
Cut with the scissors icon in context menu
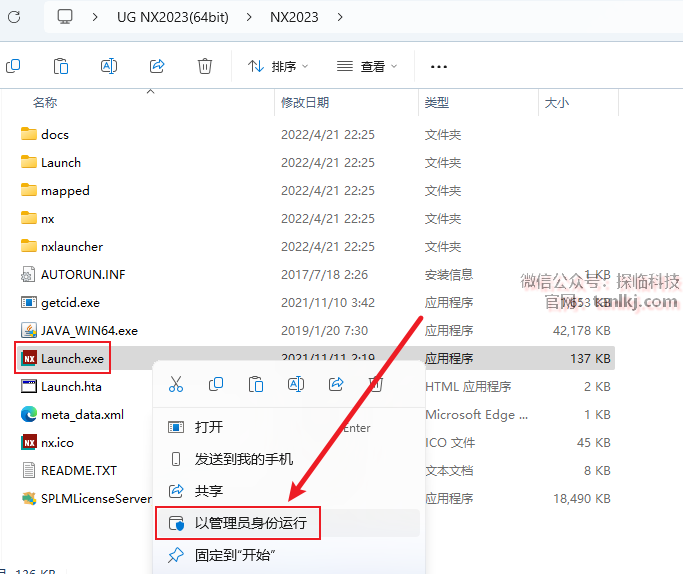point(176,384)
